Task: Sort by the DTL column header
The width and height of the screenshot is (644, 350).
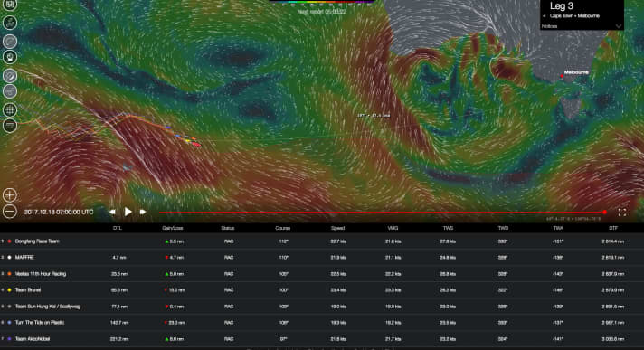Action: 118,228
